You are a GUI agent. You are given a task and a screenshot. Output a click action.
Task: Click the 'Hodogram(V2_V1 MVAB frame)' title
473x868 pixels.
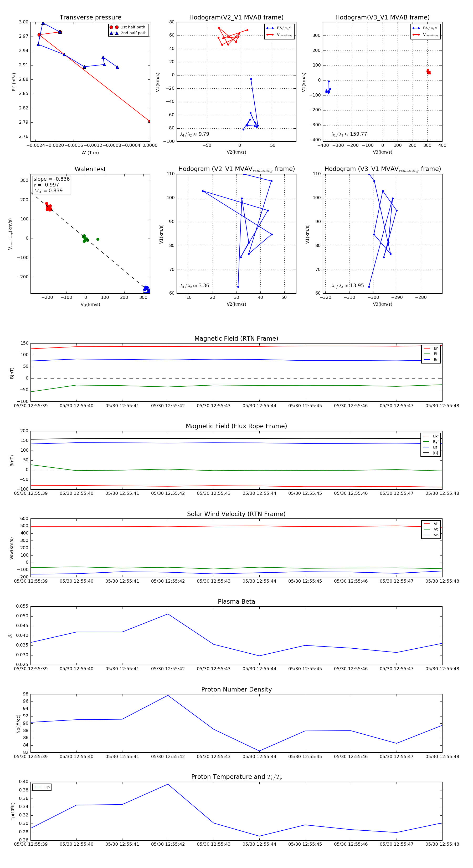click(236, 18)
